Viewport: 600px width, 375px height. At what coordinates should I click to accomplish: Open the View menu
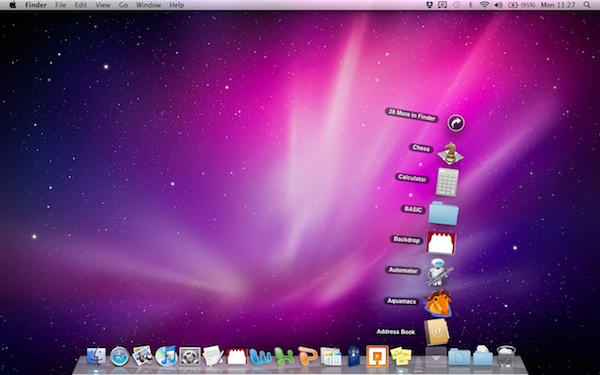pyautogui.click(x=103, y=5)
